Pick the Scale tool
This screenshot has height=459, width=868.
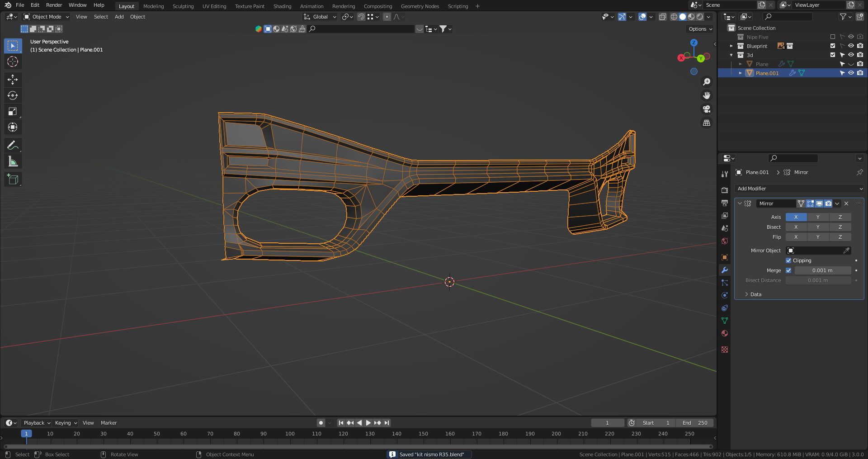[x=13, y=111]
